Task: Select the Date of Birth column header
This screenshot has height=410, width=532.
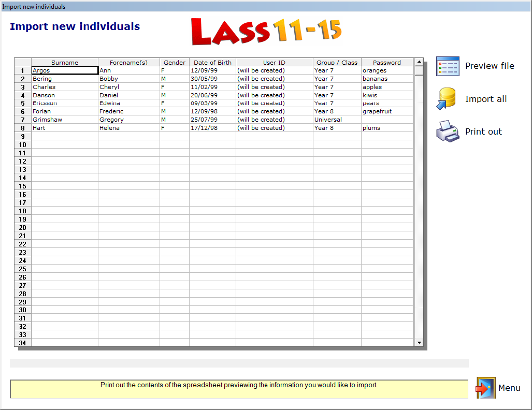Action: (x=212, y=62)
